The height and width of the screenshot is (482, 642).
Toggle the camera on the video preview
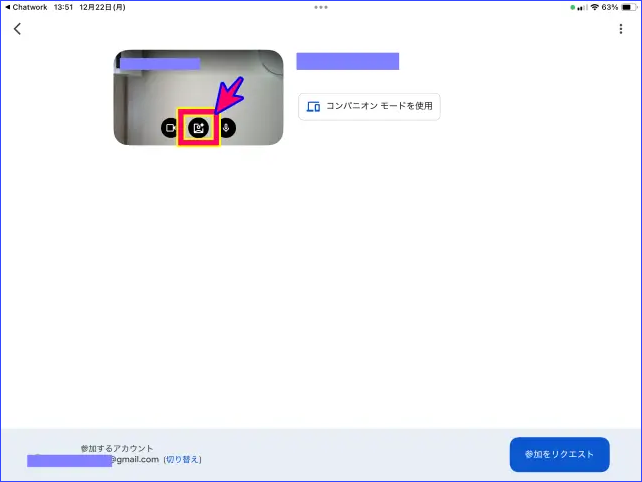click(170, 128)
